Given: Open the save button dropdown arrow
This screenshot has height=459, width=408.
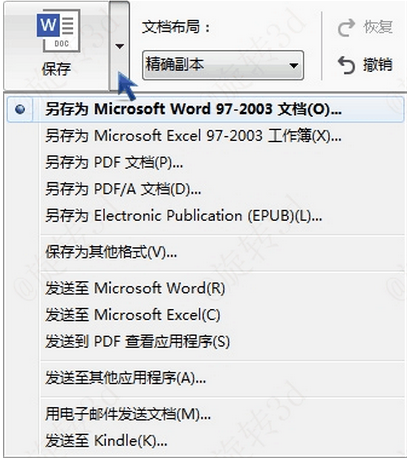Looking at the screenshot, I should 119,46.
